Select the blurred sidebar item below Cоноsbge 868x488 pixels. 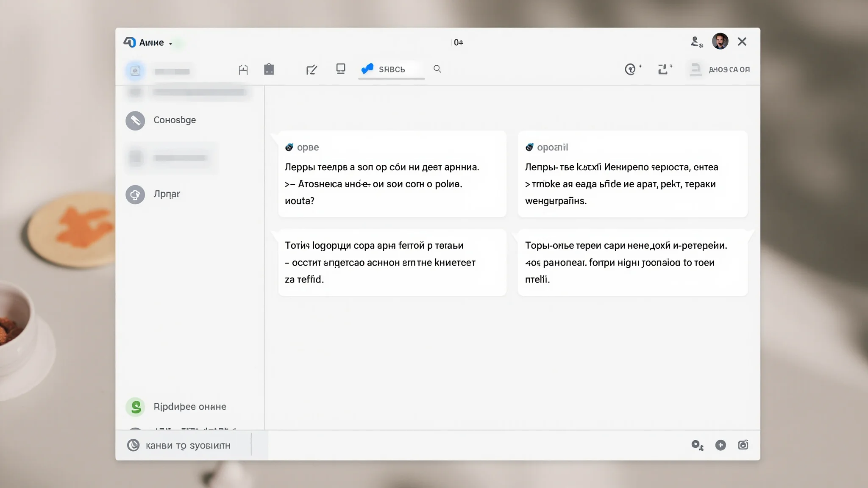click(171, 158)
